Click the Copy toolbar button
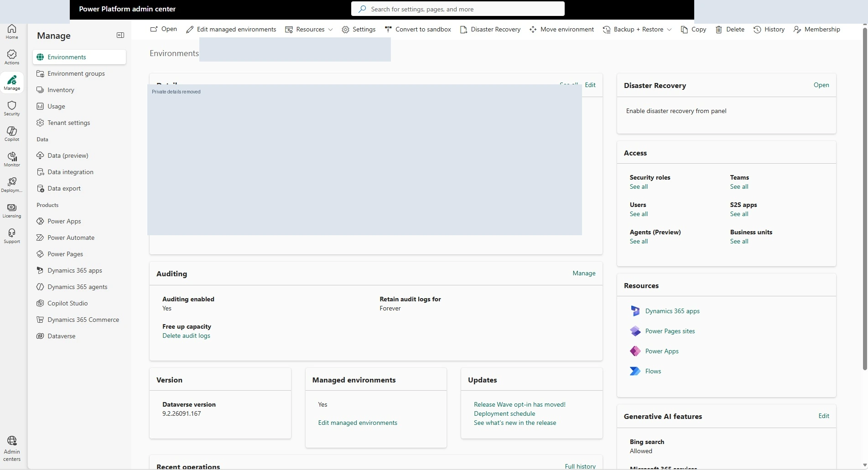The height and width of the screenshot is (470, 868). coord(693,29)
